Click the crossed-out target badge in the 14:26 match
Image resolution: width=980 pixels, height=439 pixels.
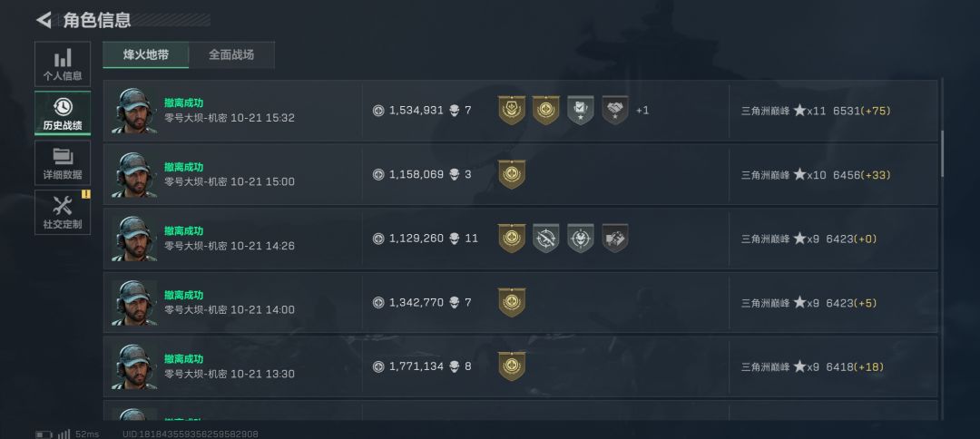546,238
